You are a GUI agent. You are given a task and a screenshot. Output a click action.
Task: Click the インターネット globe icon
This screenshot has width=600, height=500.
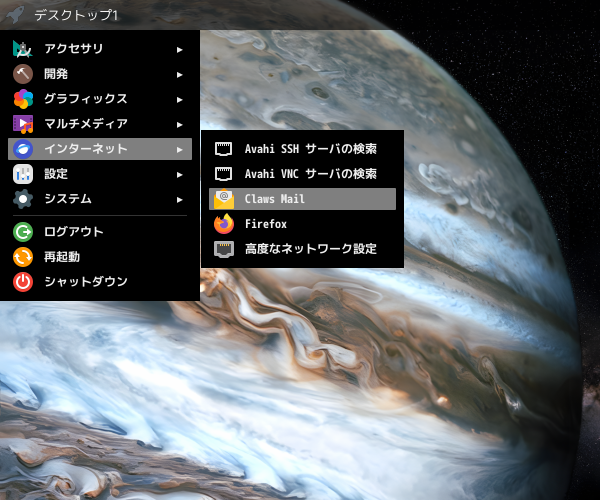coord(23,149)
